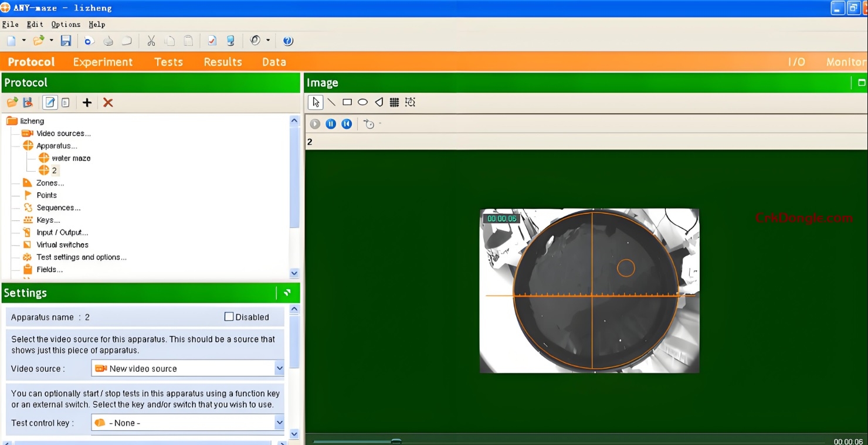Screen dimensions: 868x445
Task: Select the Rectangle zone drawing tool
Action: [x=347, y=102]
